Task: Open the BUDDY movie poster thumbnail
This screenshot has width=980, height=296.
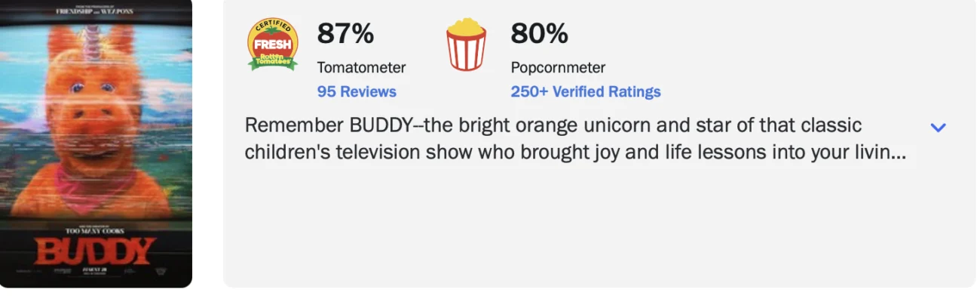Action: (96, 143)
